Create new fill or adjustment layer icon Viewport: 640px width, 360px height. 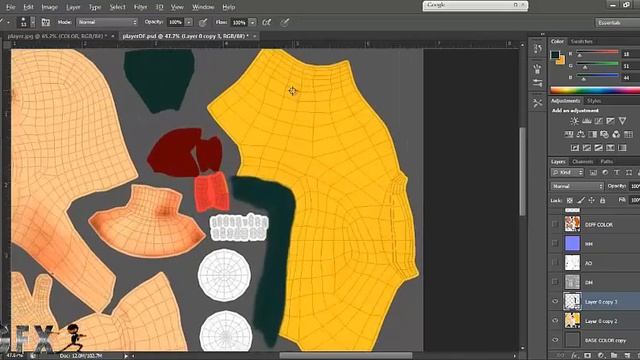600,356
